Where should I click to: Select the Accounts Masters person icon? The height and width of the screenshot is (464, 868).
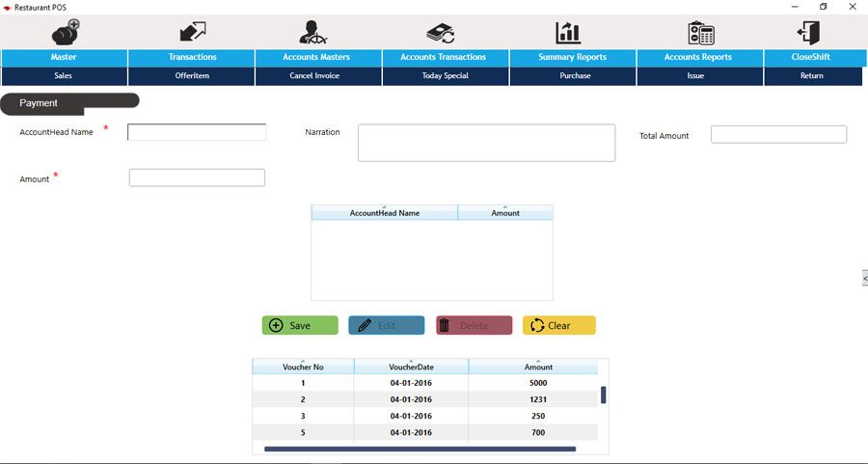point(315,33)
